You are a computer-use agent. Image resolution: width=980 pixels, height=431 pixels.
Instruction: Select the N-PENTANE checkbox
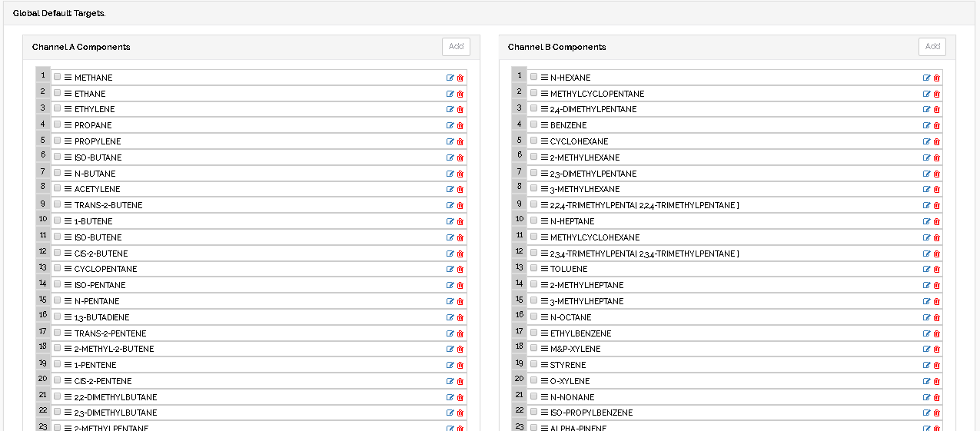[58, 300]
